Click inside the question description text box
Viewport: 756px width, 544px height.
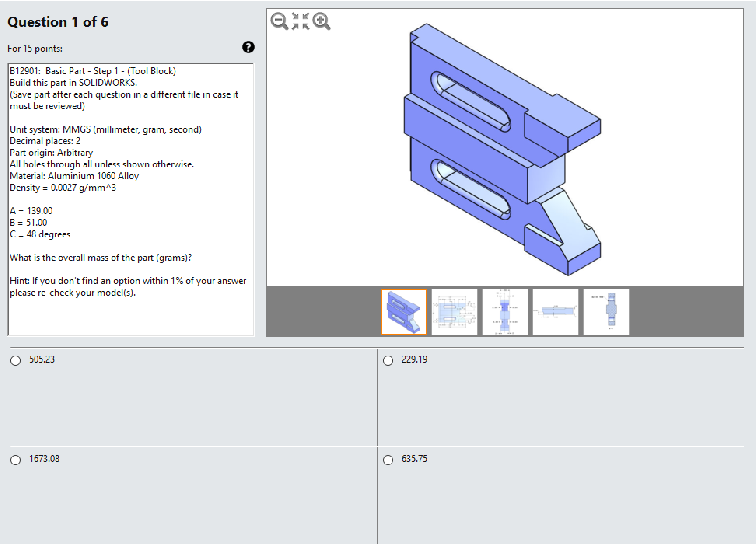pos(131,315)
